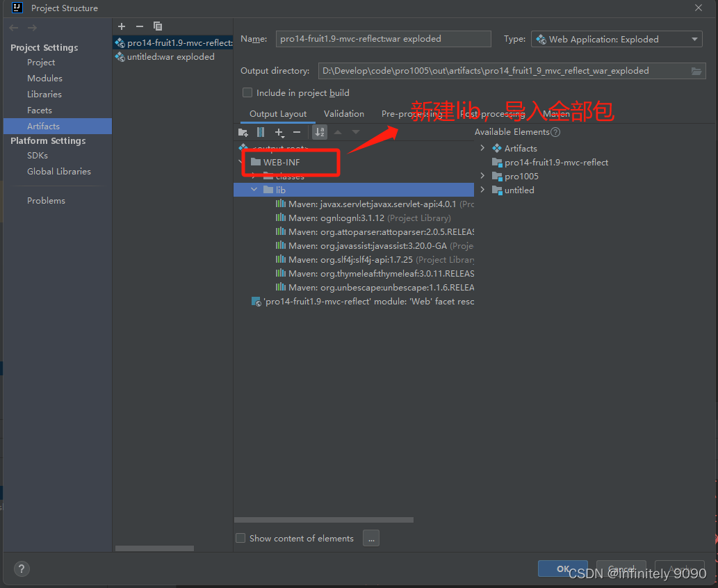Open the ellipsis options button
The height and width of the screenshot is (588, 718).
coord(371,538)
